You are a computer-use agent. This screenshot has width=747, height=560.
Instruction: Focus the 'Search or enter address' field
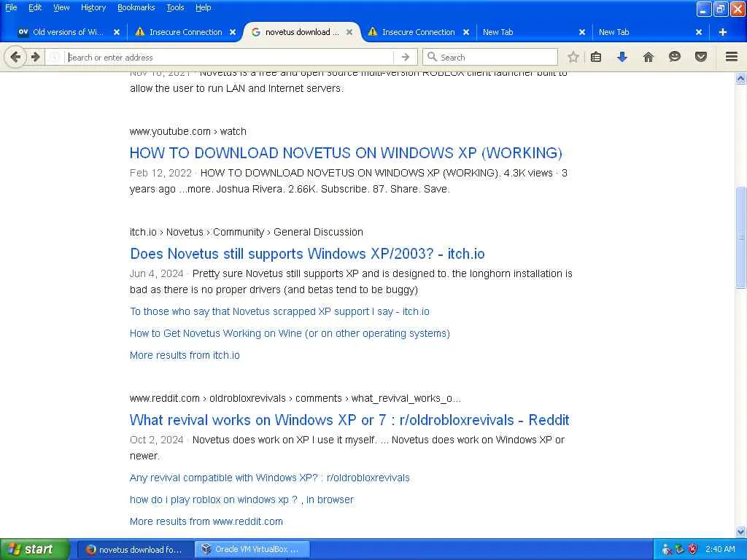click(x=228, y=57)
